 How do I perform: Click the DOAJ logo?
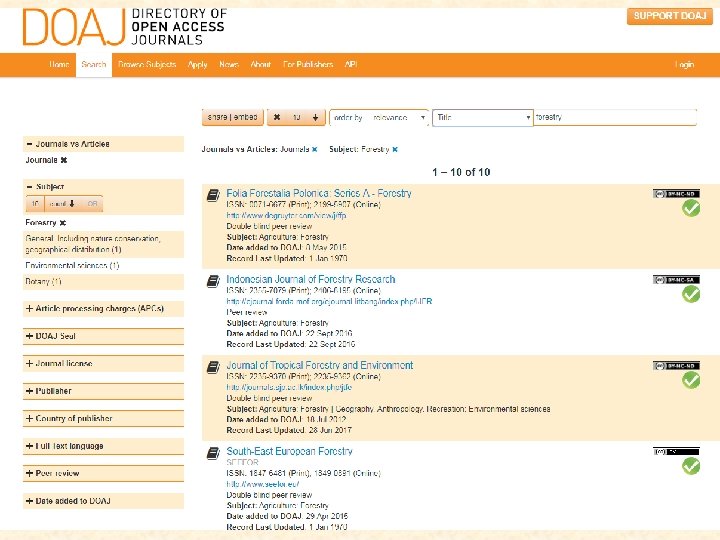pyautogui.click(x=125, y=27)
